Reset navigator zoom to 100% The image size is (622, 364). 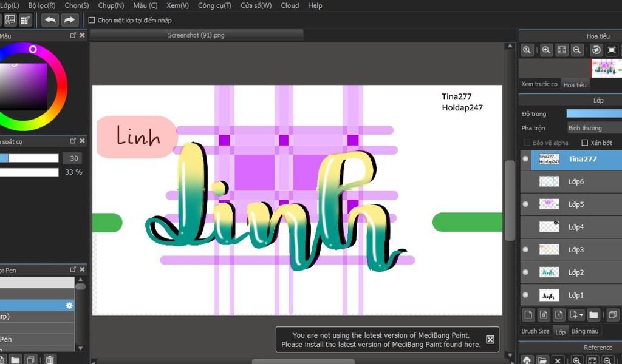point(527,50)
